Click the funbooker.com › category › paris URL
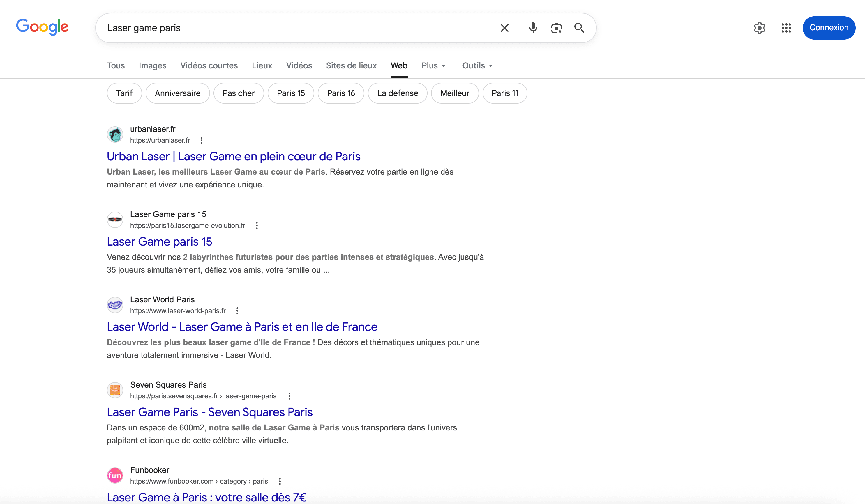 pyautogui.click(x=199, y=481)
